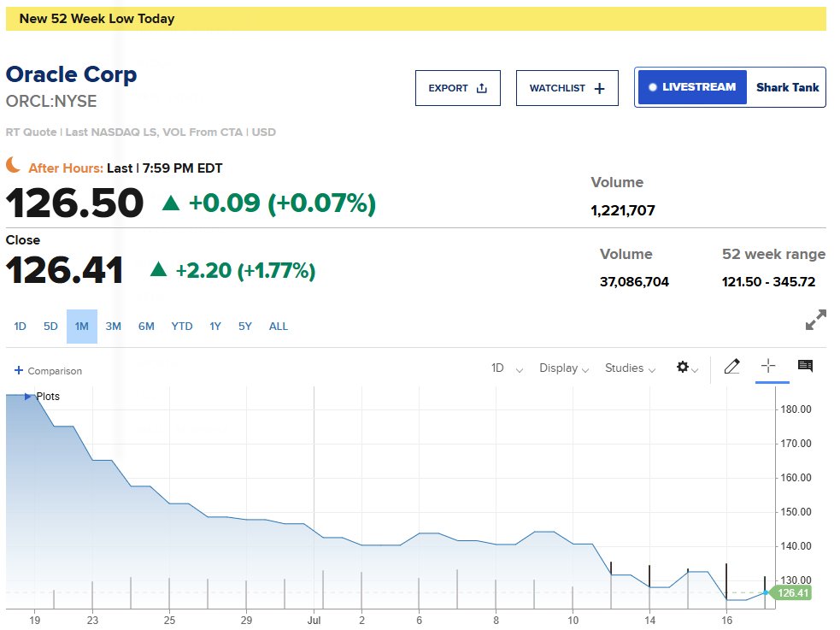Screen dimensions: 840x630
Task: Open the 1D interval dropdown
Action: (506, 368)
